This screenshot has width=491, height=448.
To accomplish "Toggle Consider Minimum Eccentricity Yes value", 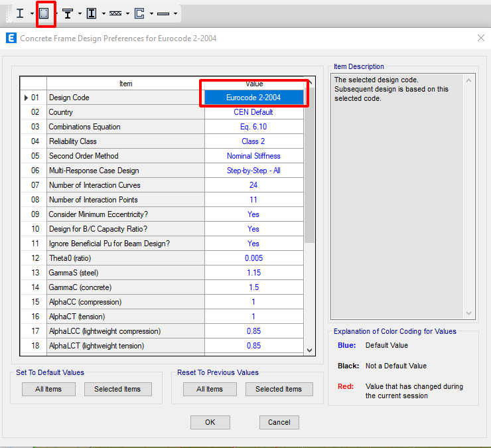I will tap(253, 214).
